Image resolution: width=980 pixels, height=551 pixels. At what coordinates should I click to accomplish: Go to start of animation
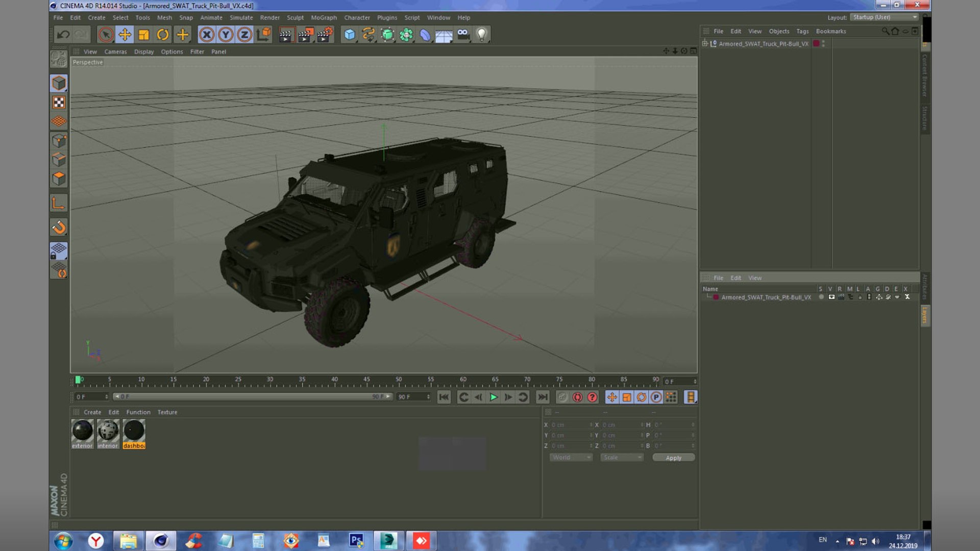pyautogui.click(x=444, y=397)
